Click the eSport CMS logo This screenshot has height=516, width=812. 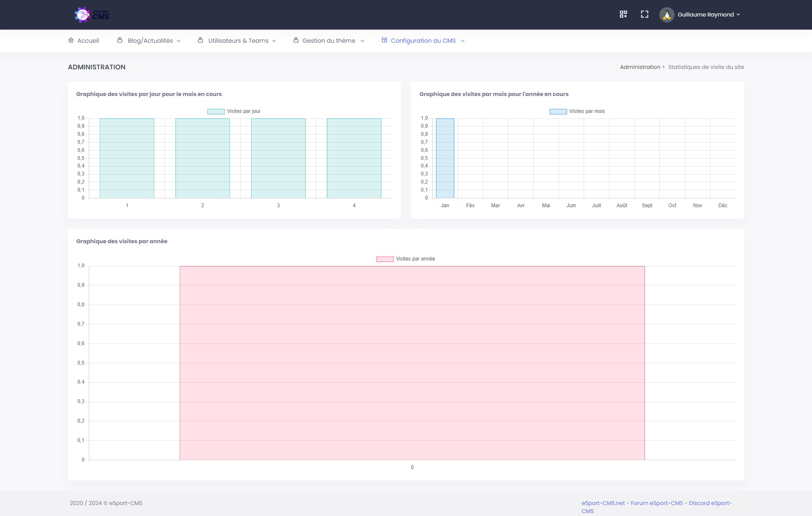pos(92,15)
